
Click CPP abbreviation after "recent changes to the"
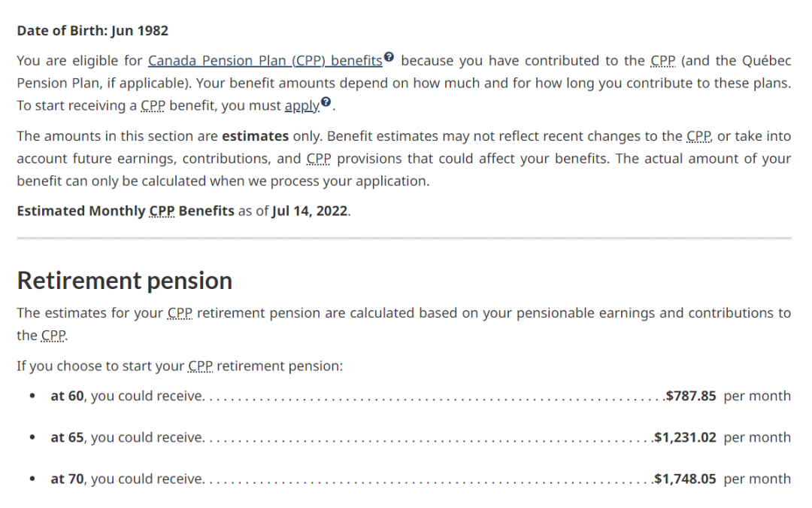coord(698,136)
